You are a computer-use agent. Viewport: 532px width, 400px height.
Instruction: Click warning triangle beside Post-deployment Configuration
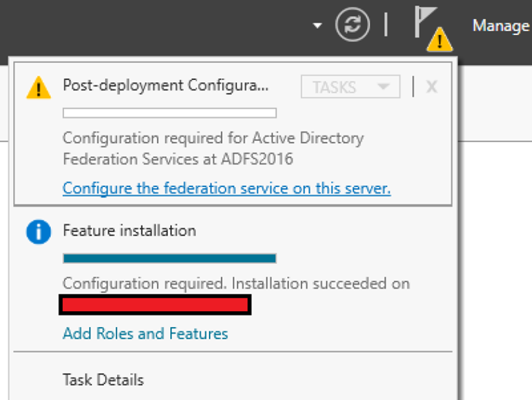point(39,87)
